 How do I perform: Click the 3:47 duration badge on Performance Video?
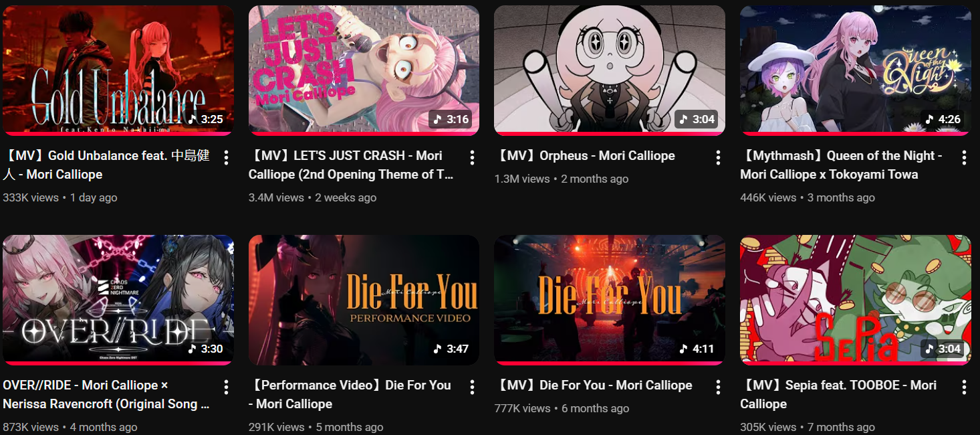(x=451, y=349)
